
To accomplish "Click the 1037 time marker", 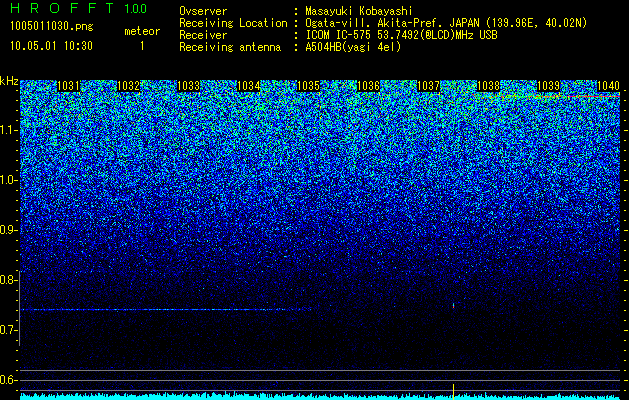I will coord(429,86).
